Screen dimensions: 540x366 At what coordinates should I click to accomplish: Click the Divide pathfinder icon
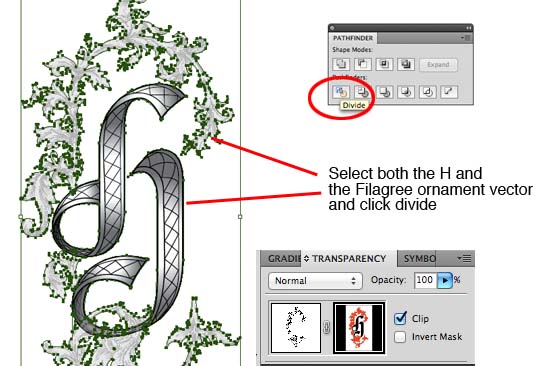[341, 92]
